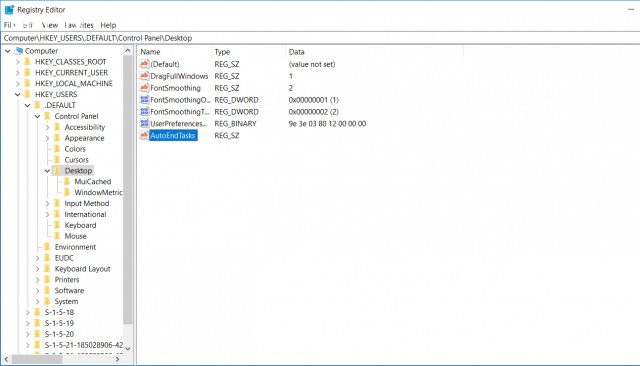Expand the International key arrow

pos(47,214)
